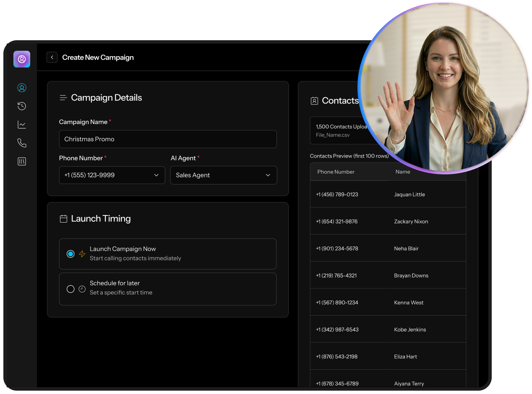The image size is (532, 394).
Task: Click the back arrow beside Create New Campaign
Action: click(x=52, y=57)
